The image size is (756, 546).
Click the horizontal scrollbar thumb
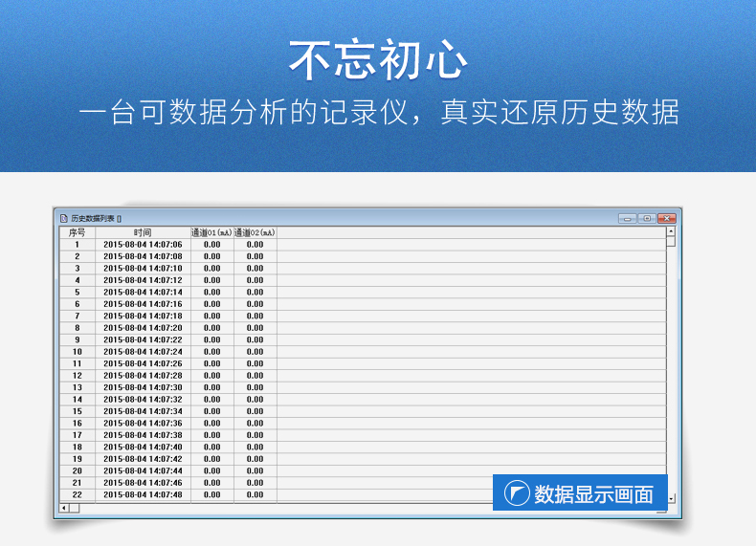[75, 508]
